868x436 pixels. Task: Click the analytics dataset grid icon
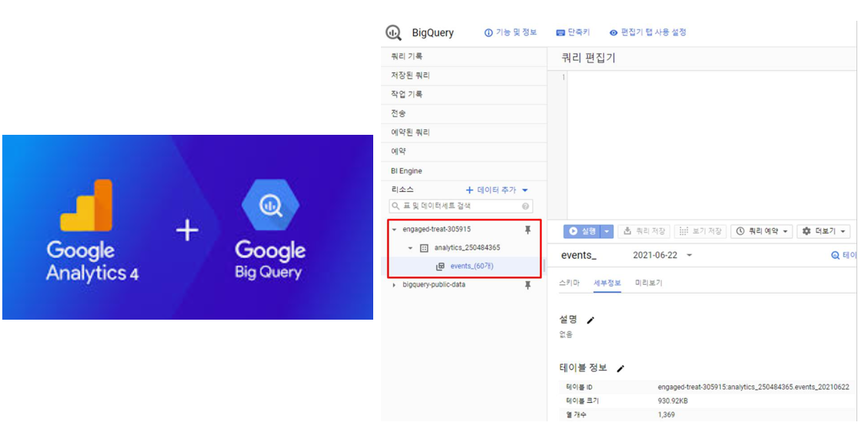(x=424, y=248)
